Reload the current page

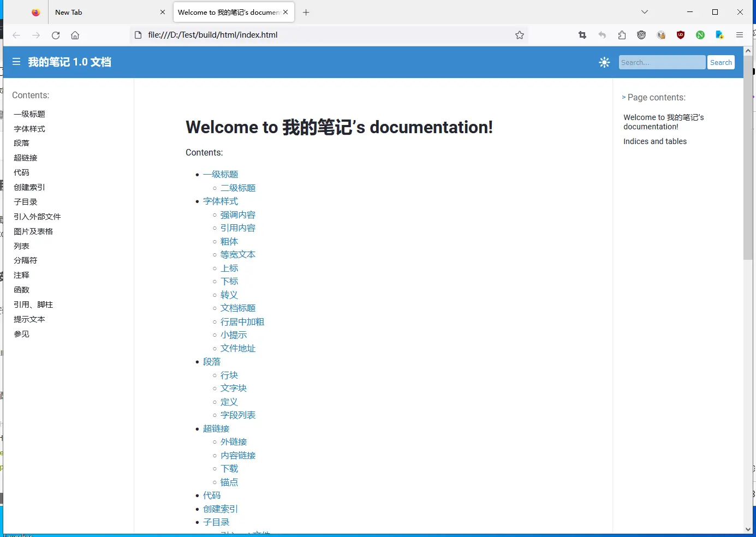pos(56,35)
